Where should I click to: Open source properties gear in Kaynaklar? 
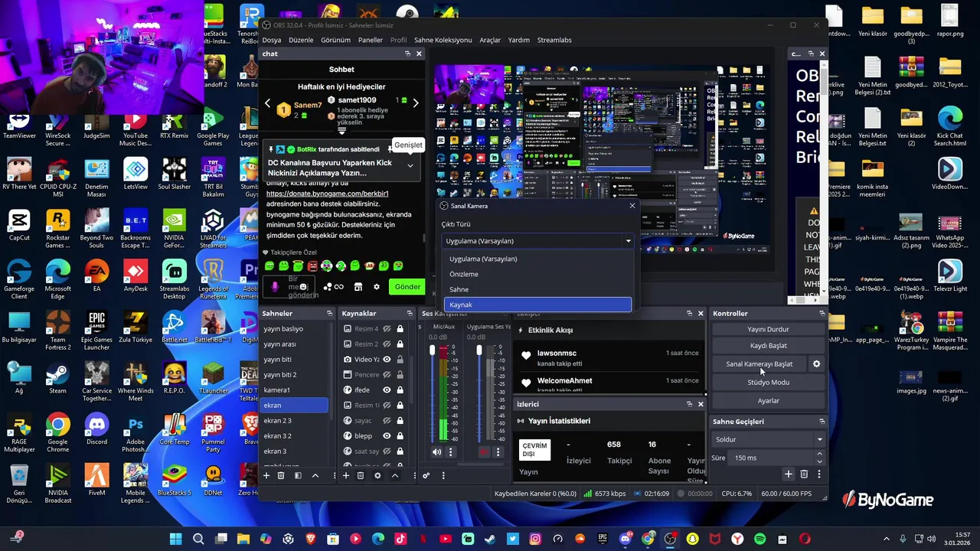pos(377,475)
